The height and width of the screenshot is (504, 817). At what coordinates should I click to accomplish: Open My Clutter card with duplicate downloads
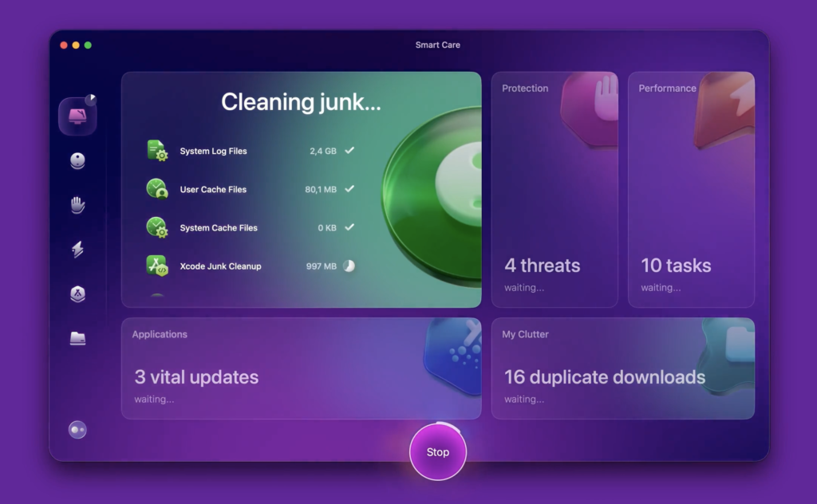coord(622,368)
